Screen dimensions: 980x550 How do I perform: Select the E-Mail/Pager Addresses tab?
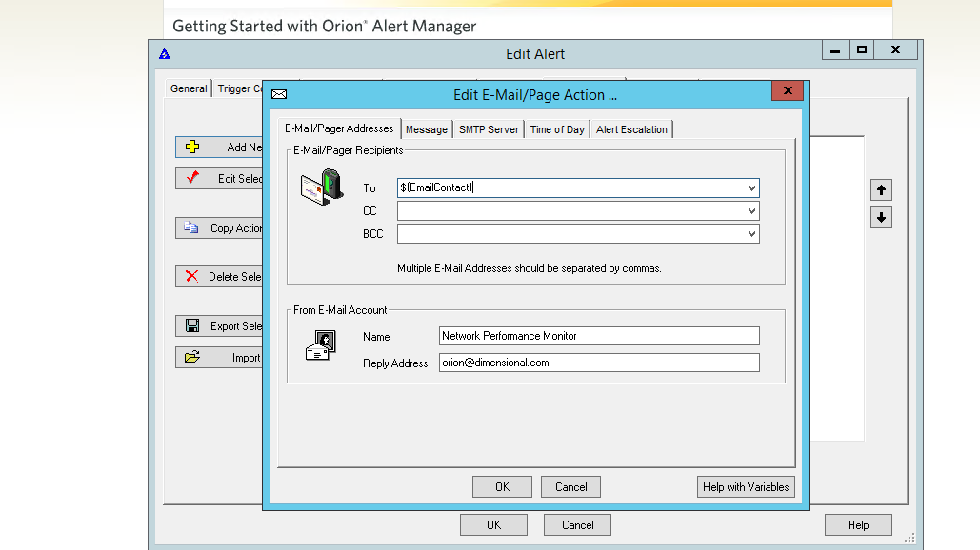coord(339,128)
